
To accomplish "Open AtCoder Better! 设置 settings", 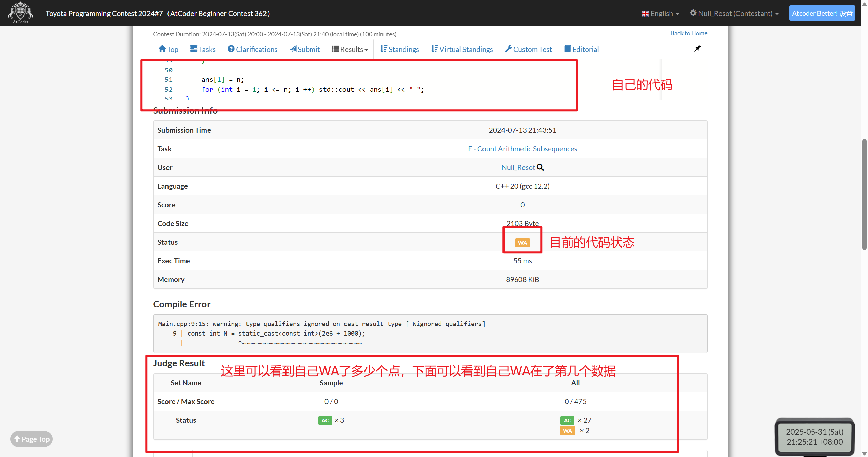I will (822, 13).
